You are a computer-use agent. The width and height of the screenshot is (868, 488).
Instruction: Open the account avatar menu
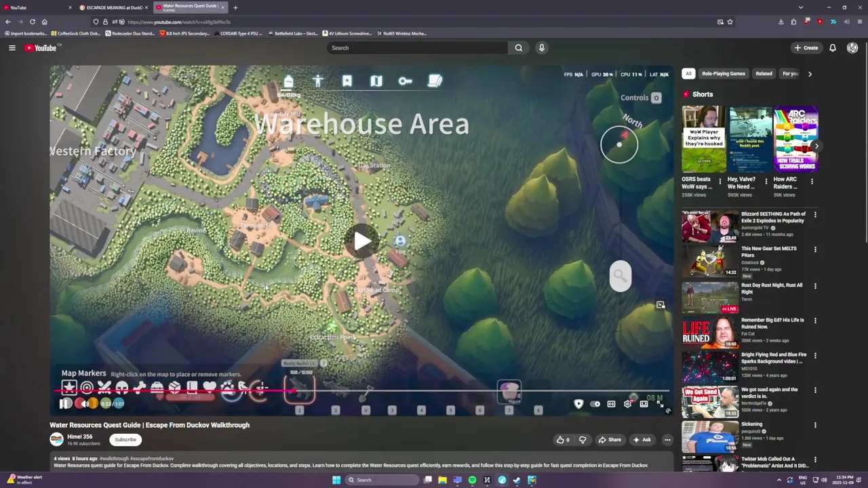click(x=852, y=47)
